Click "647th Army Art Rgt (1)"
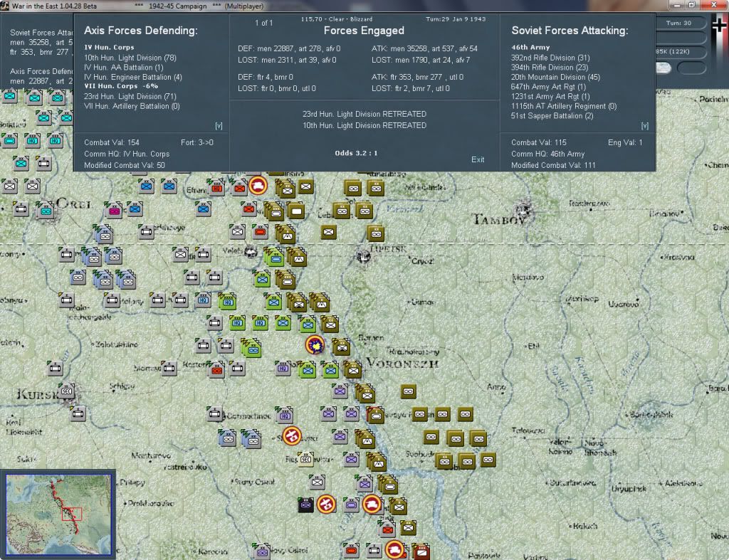 549,87
